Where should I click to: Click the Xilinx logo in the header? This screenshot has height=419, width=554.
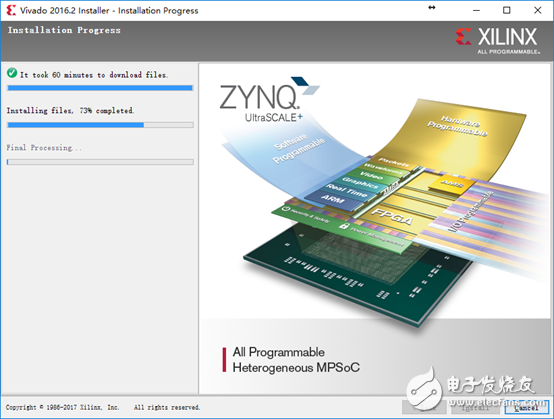497,41
